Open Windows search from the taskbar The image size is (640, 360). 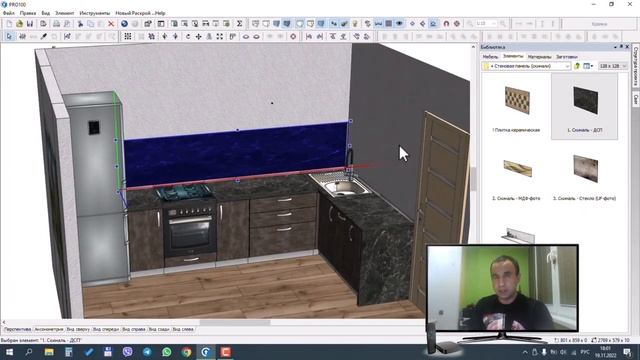pyautogui.click(x=29, y=352)
